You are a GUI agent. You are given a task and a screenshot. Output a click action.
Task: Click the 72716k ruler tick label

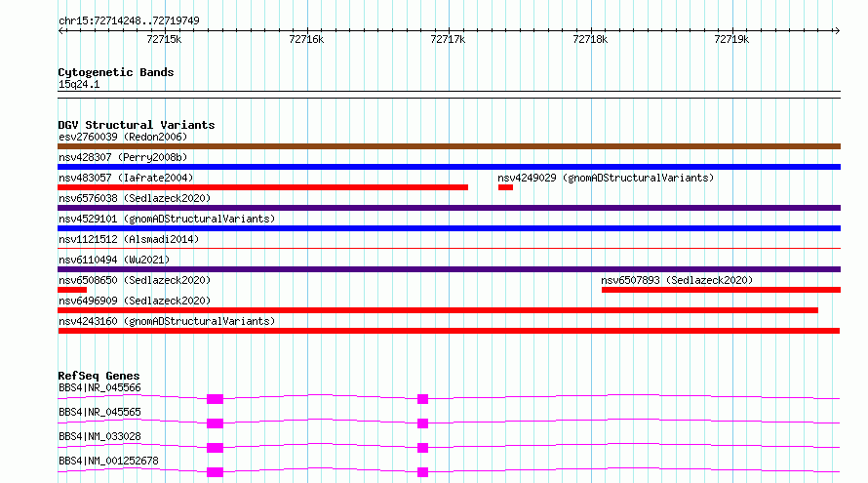click(306, 39)
